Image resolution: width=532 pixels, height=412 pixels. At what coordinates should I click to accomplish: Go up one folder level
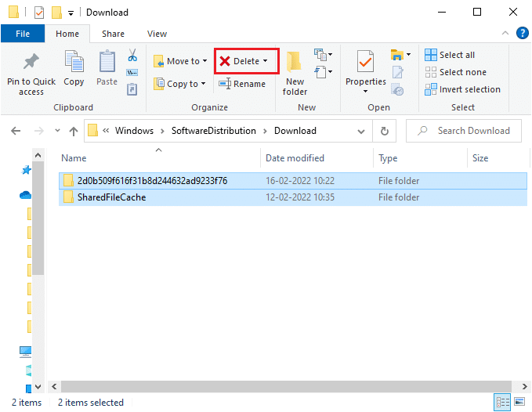(x=74, y=131)
